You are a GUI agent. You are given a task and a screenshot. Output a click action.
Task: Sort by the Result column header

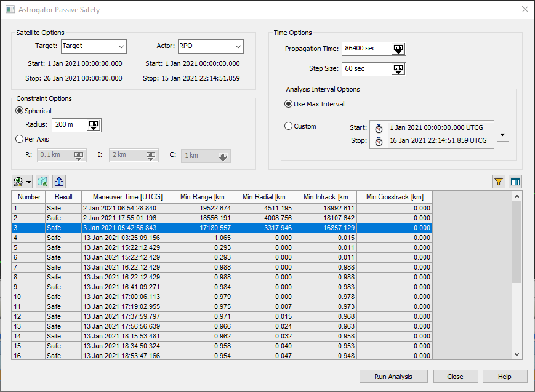(x=63, y=197)
